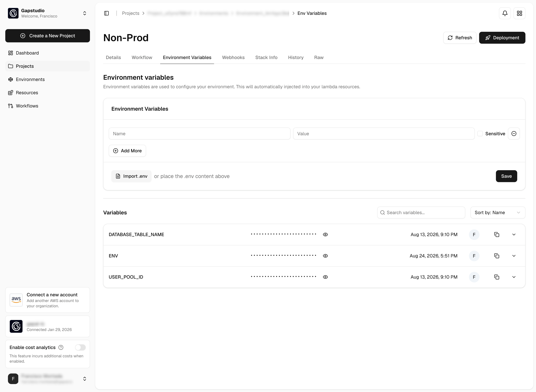The width and height of the screenshot is (536, 392).
Task: Click the AWS logo icon
Action: point(16,300)
